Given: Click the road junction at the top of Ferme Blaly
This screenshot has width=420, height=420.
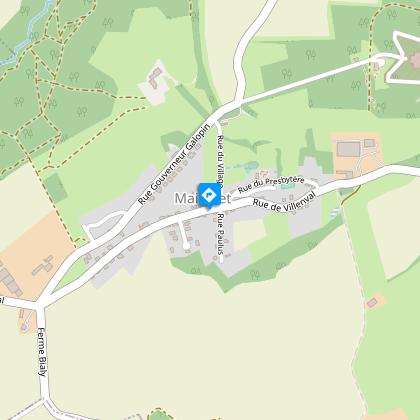Looking at the screenshot, I should click(x=39, y=305).
